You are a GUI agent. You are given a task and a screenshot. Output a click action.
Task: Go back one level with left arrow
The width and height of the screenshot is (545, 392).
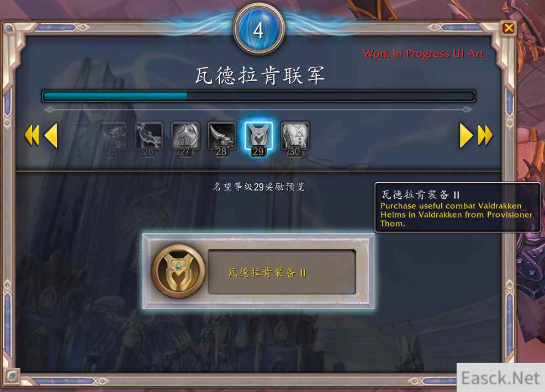(51, 135)
